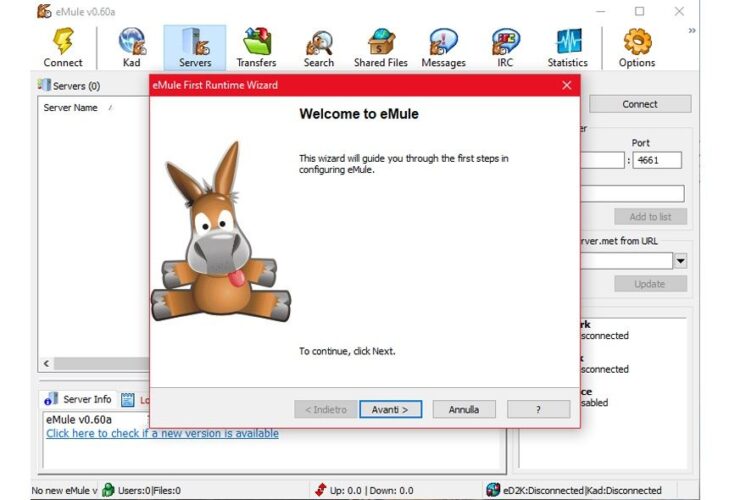This screenshot has height=500, width=740.
Task: Click the disabled < Indietro wizard button
Action: click(326, 409)
